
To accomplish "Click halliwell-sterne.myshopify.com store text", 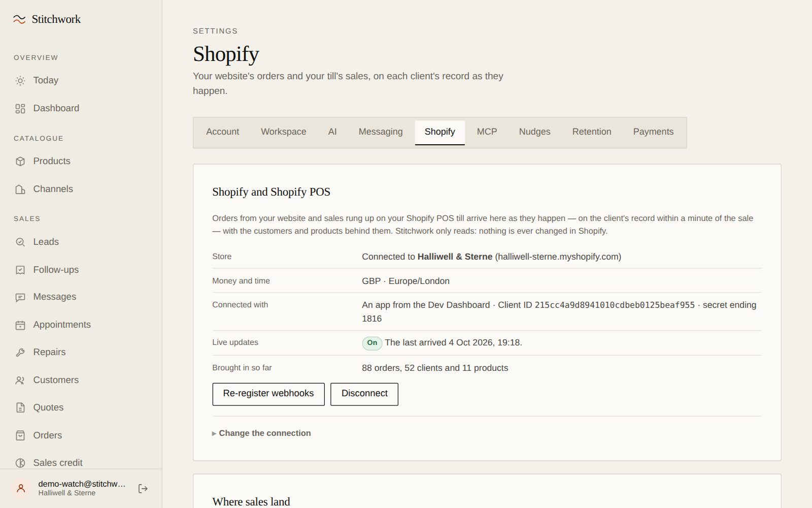I will 558,257.
